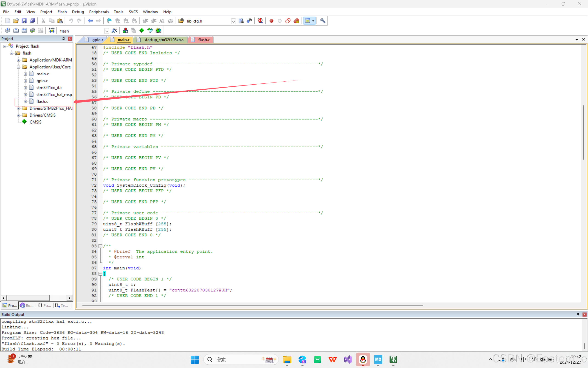Open Configuration wrench icon
The image size is (588, 368).
coord(323,21)
